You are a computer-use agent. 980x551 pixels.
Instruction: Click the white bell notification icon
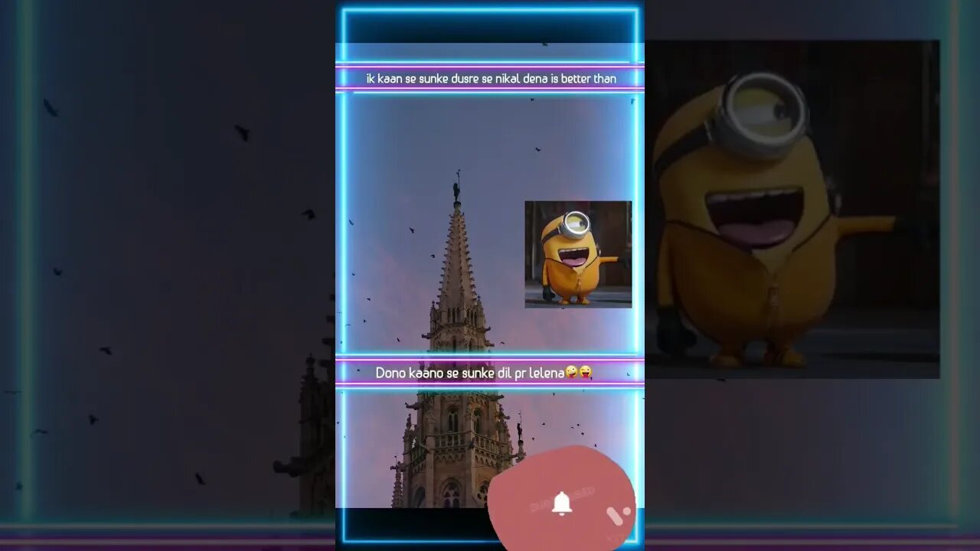562,504
